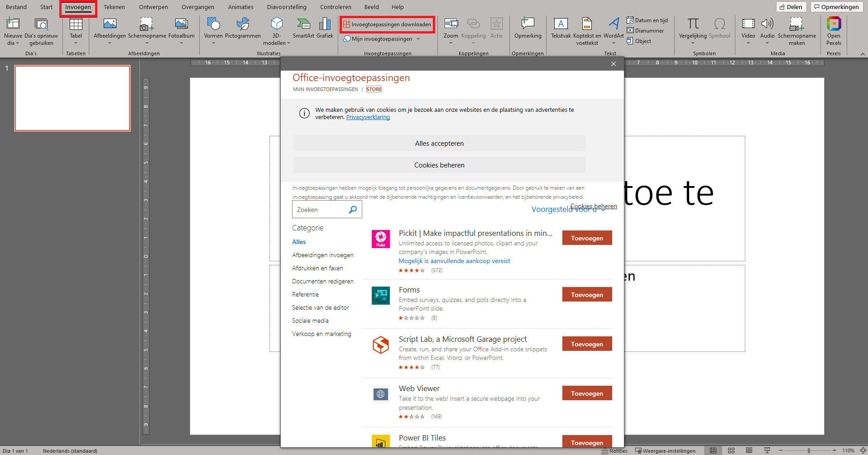Expand the Vergelijking dropdown arrow

click(693, 43)
